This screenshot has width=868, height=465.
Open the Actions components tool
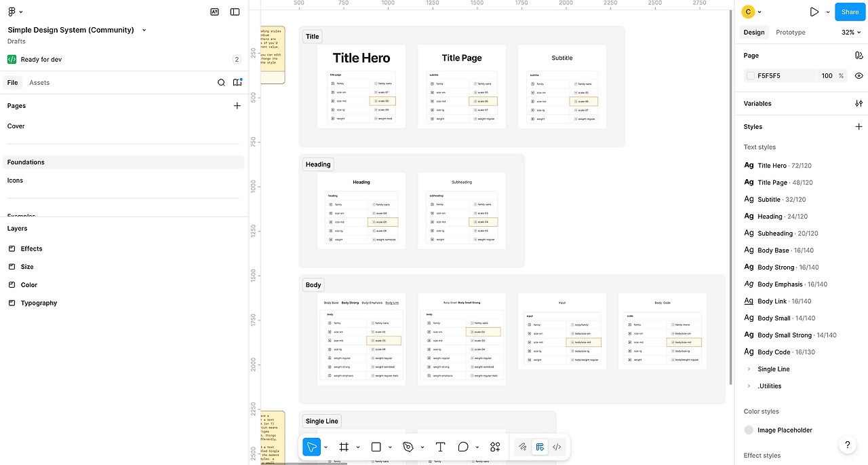tap(495, 447)
